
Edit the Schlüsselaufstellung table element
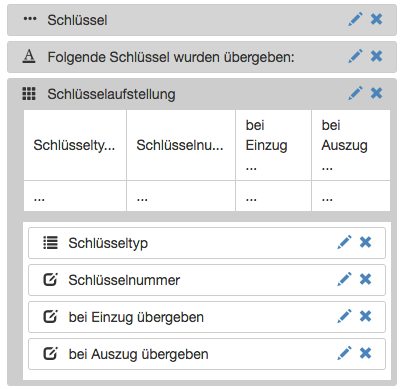pos(355,93)
